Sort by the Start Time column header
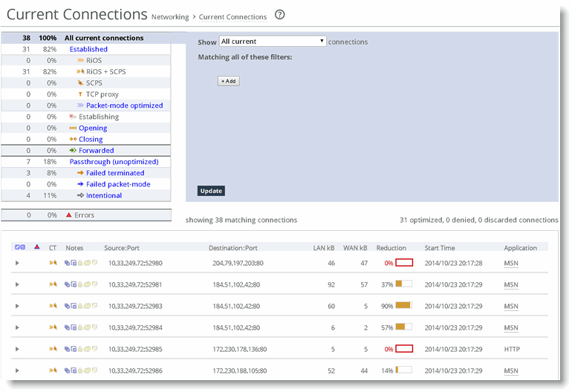Screen dimensions: 572x392 click(441, 248)
